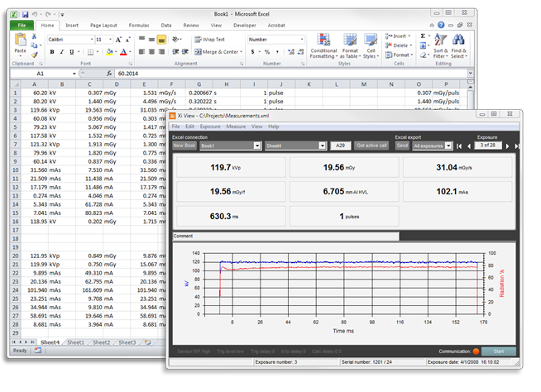Click the Start button in Xi View

499,351
